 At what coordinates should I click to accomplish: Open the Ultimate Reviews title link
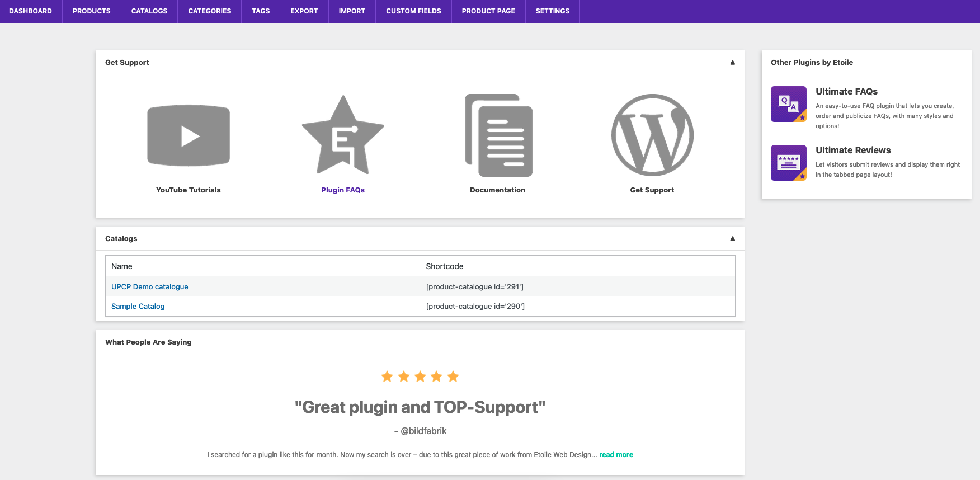click(853, 150)
